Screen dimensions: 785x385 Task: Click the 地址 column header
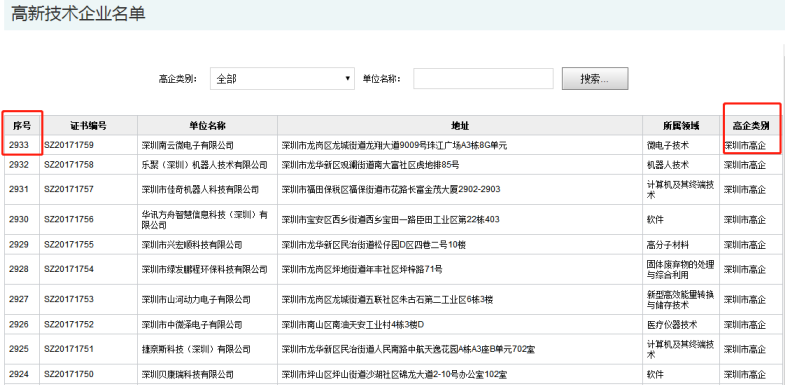[x=460, y=126]
